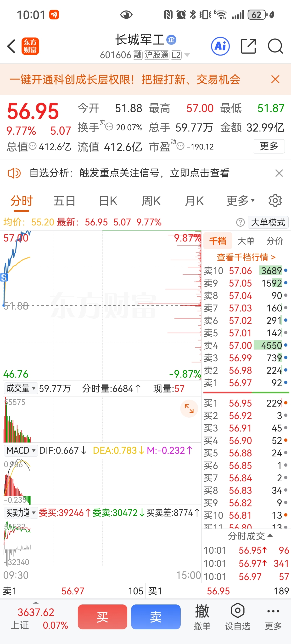Tap the 买1 56.95 order book row
Screen dimensions: 291x644
click(246, 403)
